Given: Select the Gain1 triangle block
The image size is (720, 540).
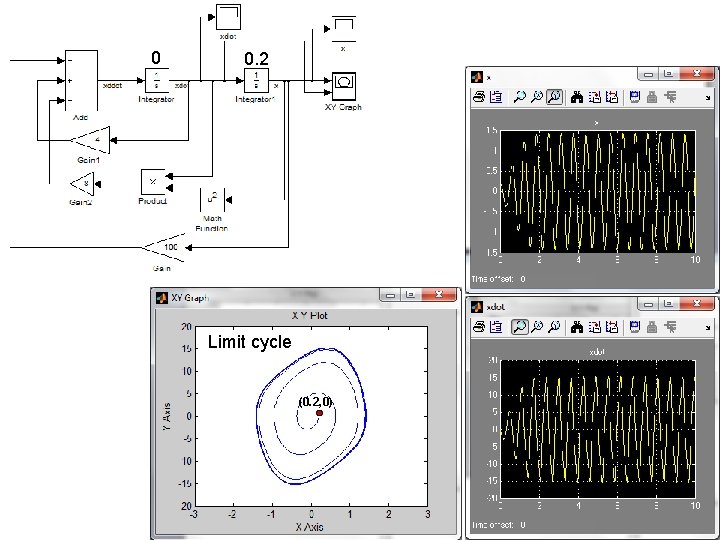Looking at the screenshot, I should 91,140.
